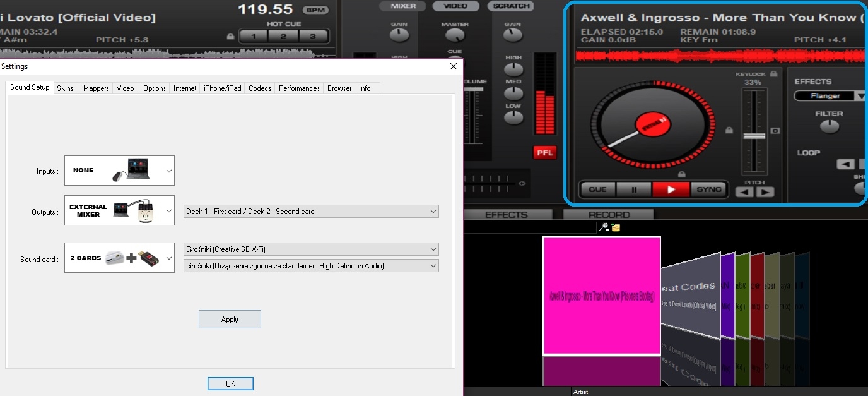The image size is (868, 396).
Task: Toggle lock icon below the jog wheel
Action: click(681, 174)
